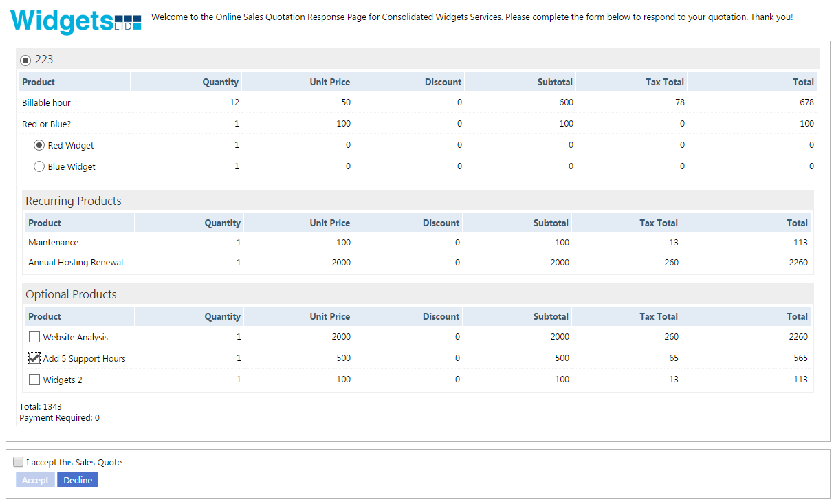The width and height of the screenshot is (834, 504).
Task: Enable the Widgets 2 optional product
Action: click(34, 380)
